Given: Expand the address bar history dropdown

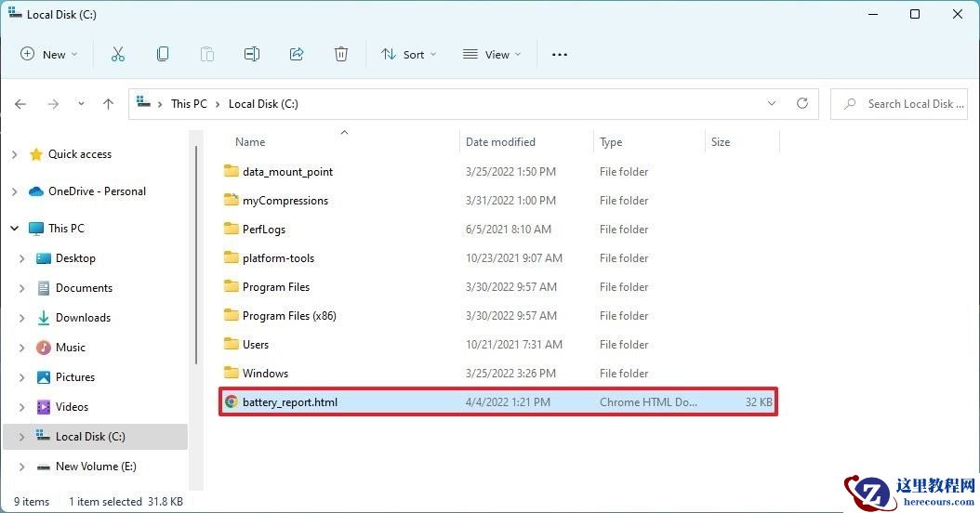Looking at the screenshot, I should pyautogui.click(x=771, y=104).
